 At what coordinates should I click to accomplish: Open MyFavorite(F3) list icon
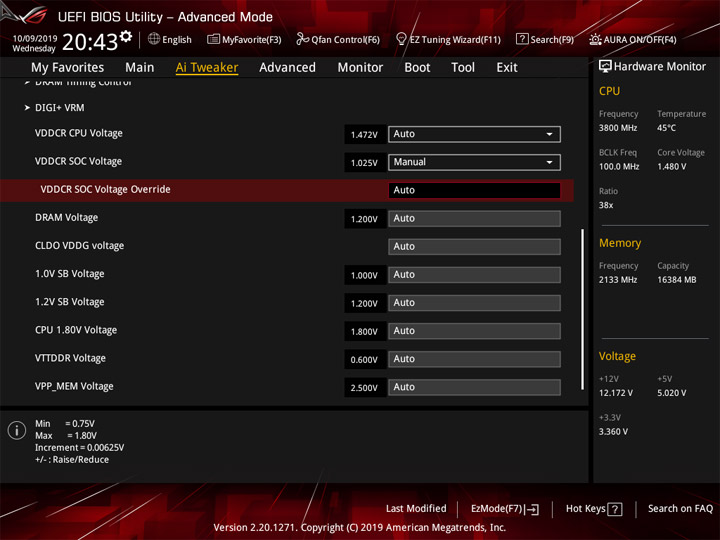click(x=213, y=39)
